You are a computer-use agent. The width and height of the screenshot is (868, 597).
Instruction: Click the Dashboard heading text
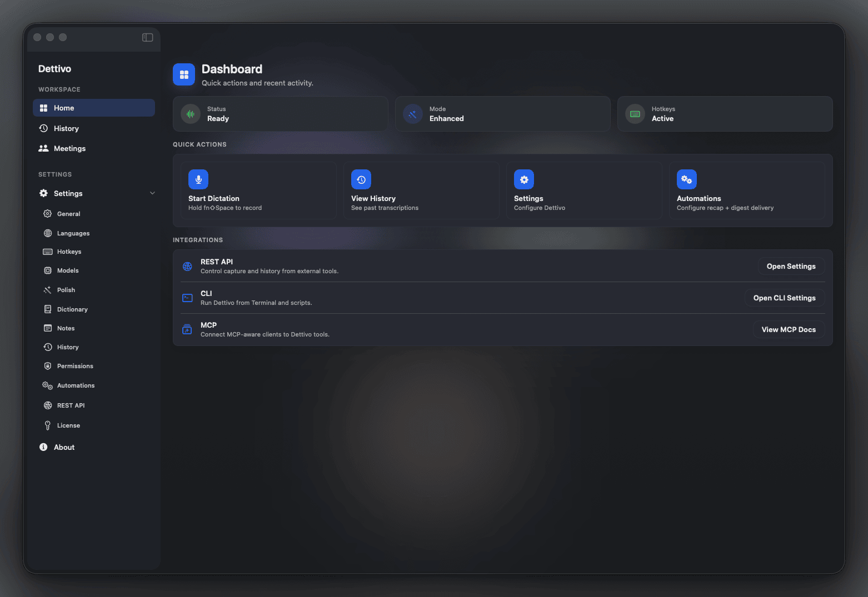(232, 69)
